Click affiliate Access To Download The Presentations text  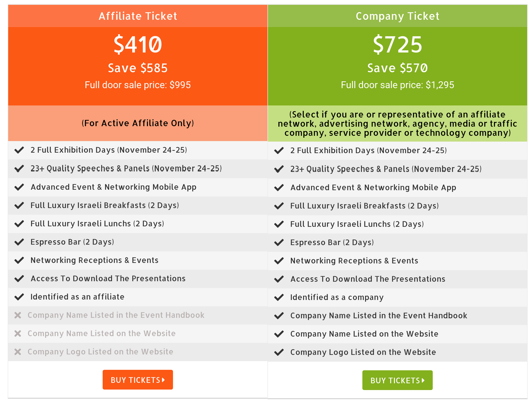(x=108, y=279)
